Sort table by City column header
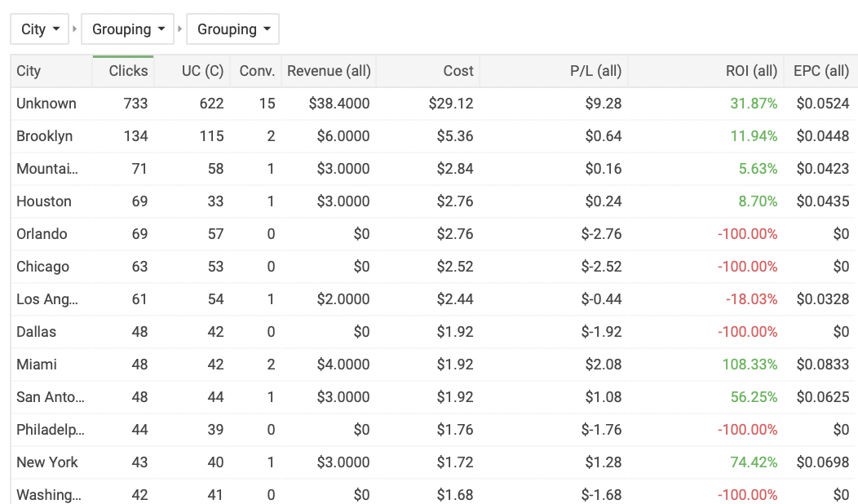 coord(51,71)
